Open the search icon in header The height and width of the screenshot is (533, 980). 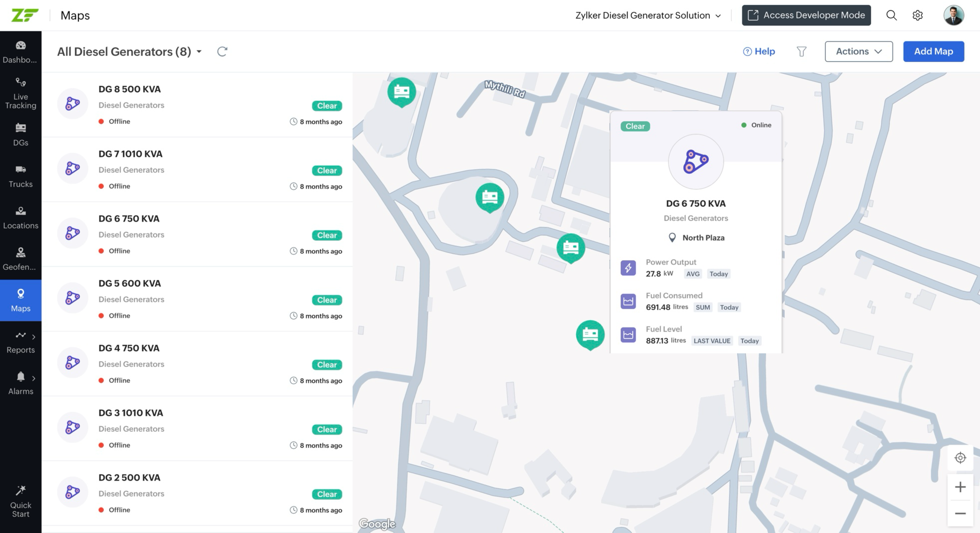[x=891, y=15]
